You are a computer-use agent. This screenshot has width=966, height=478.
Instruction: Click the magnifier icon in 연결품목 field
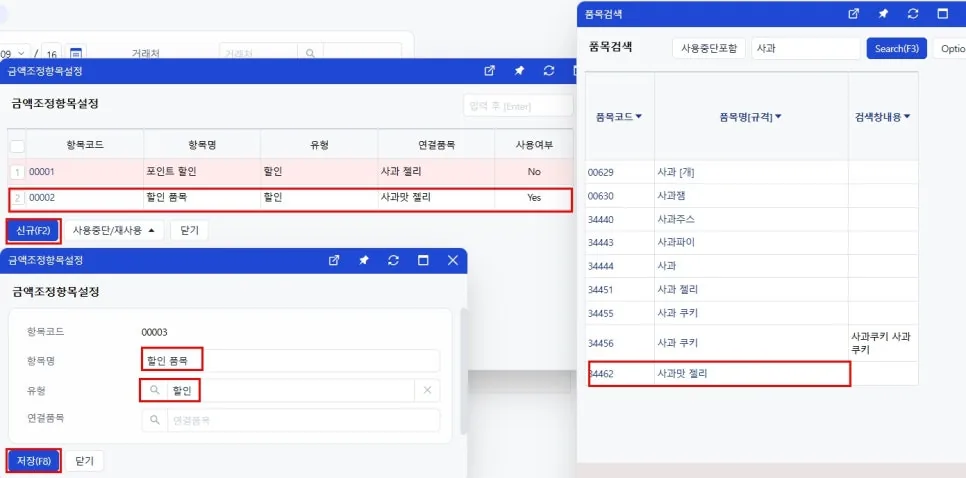(155, 420)
